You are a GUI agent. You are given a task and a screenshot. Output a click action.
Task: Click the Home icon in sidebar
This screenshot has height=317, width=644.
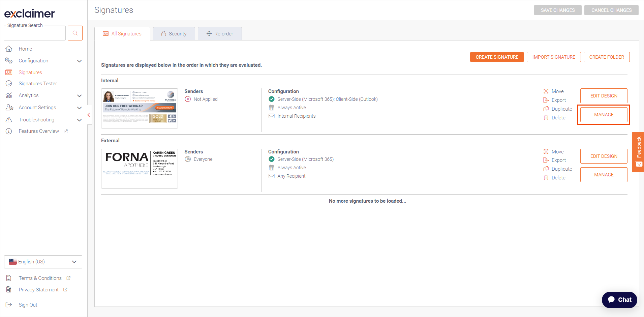pos(9,49)
